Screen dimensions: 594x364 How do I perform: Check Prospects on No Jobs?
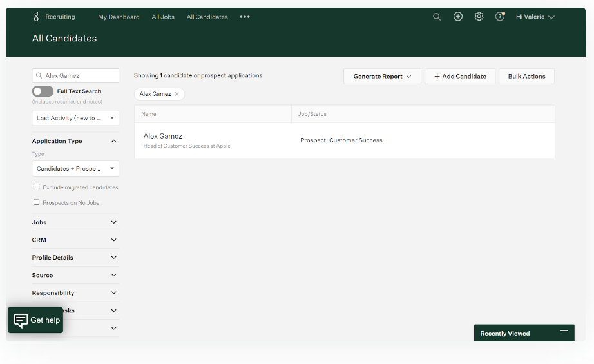pos(36,202)
